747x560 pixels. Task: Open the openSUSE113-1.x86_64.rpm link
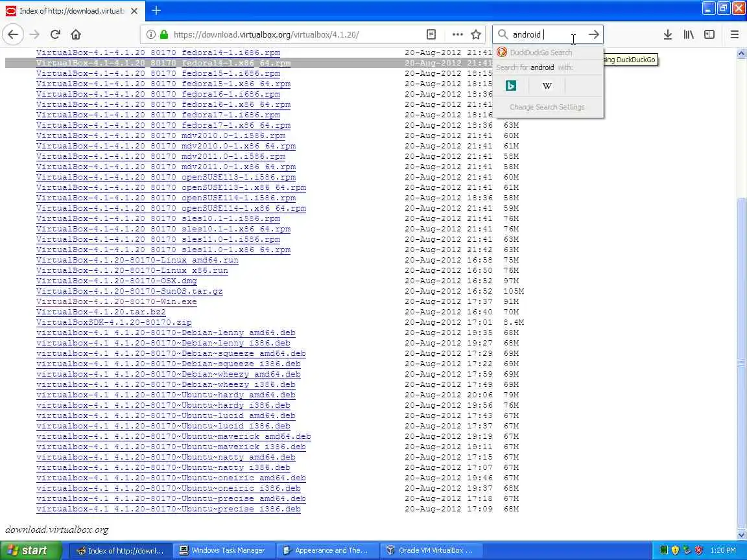point(171,187)
